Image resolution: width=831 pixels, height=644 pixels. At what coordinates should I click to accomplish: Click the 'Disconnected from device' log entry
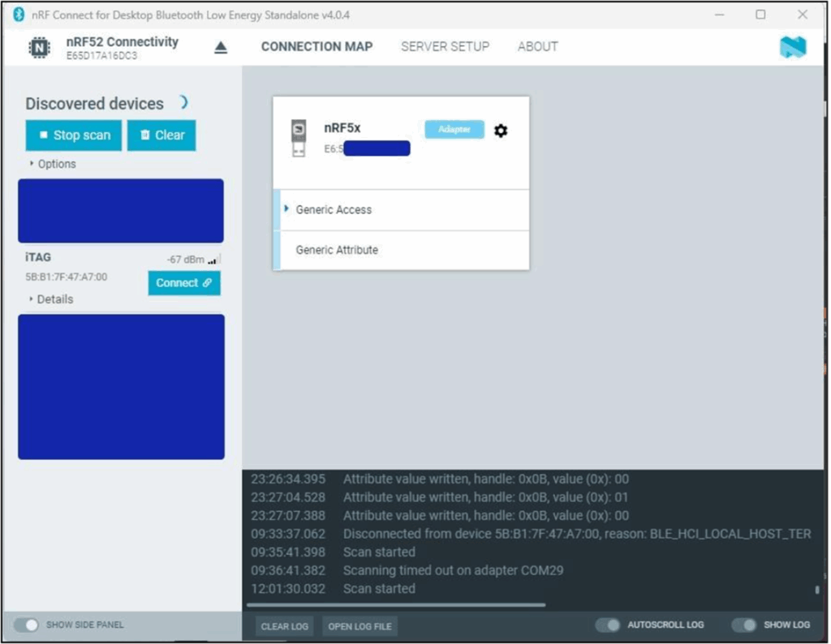click(531, 534)
